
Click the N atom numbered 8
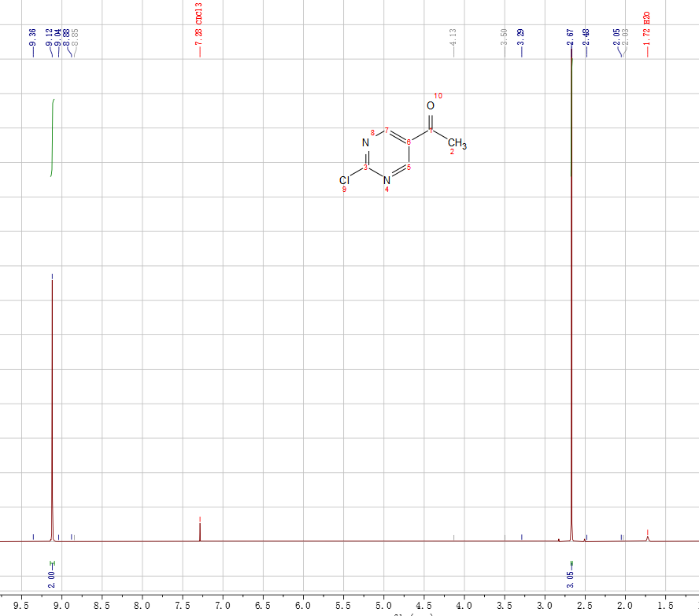click(365, 143)
